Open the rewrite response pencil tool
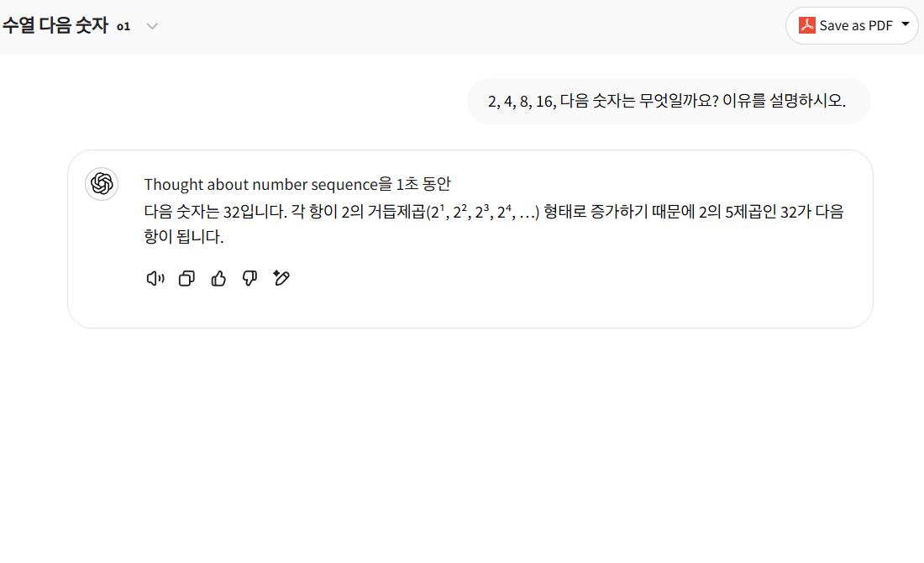 click(281, 278)
